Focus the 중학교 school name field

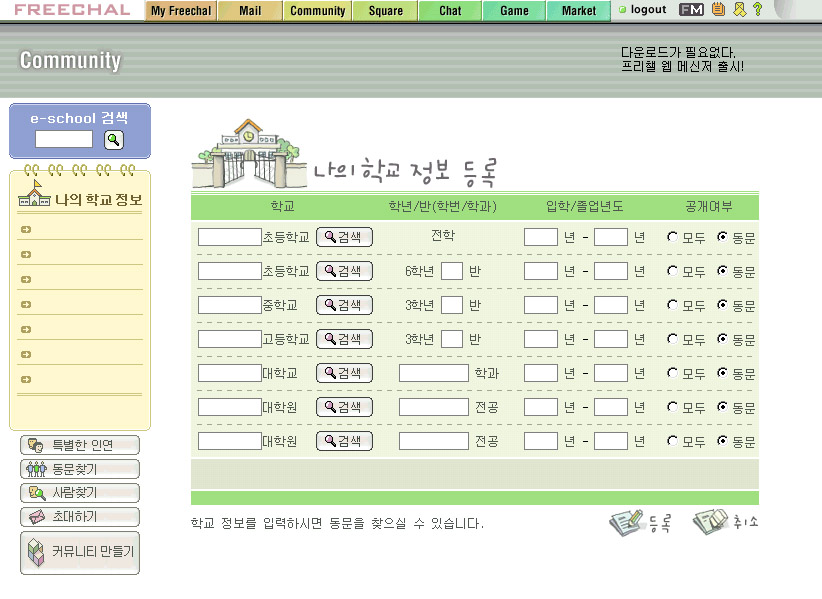click(230, 305)
